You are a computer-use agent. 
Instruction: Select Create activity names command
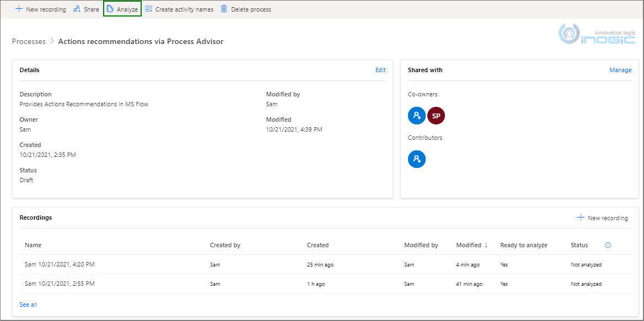point(179,9)
